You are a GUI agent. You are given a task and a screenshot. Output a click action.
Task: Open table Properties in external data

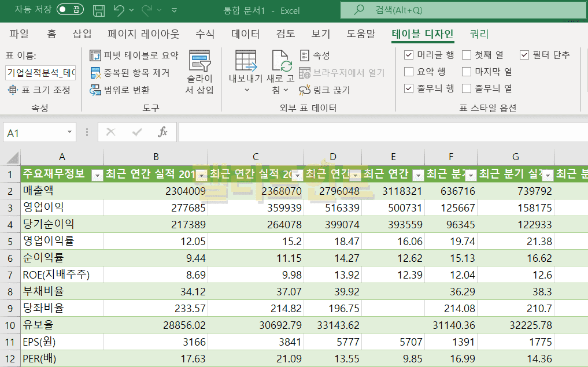click(315, 55)
